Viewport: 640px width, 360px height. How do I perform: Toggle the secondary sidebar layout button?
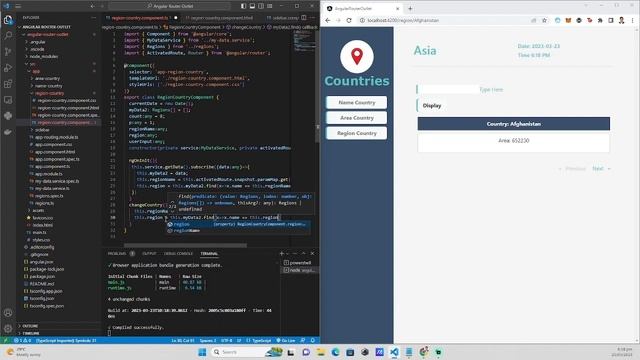[x=261, y=6]
